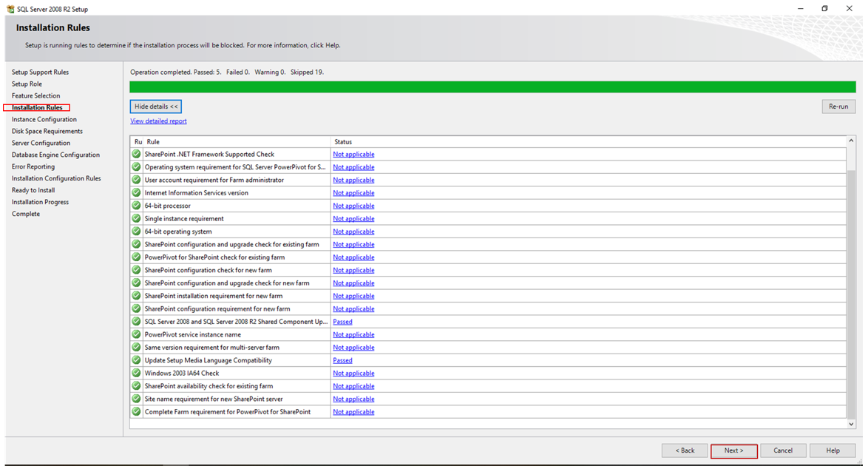The image size is (868, 466).
Task: Click green check icon for SharePoint .NET Framework Supported Check
Action: (x=136, y=154)
